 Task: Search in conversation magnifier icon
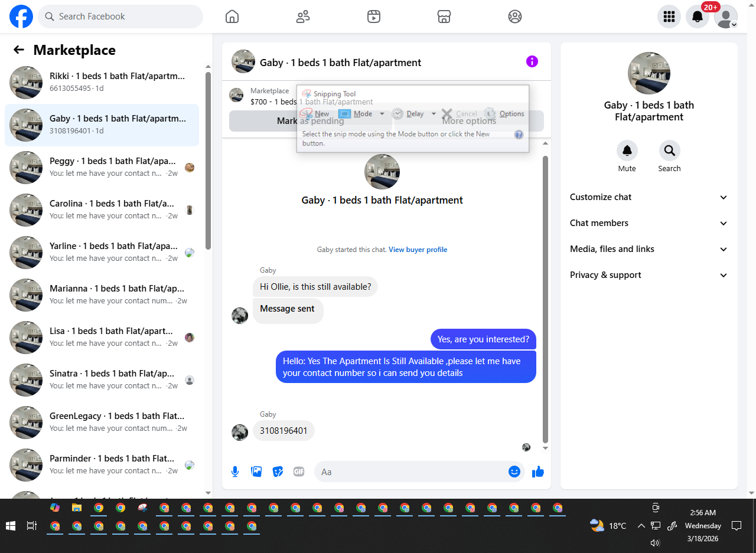pyautogui.click(x=670, y=151)
